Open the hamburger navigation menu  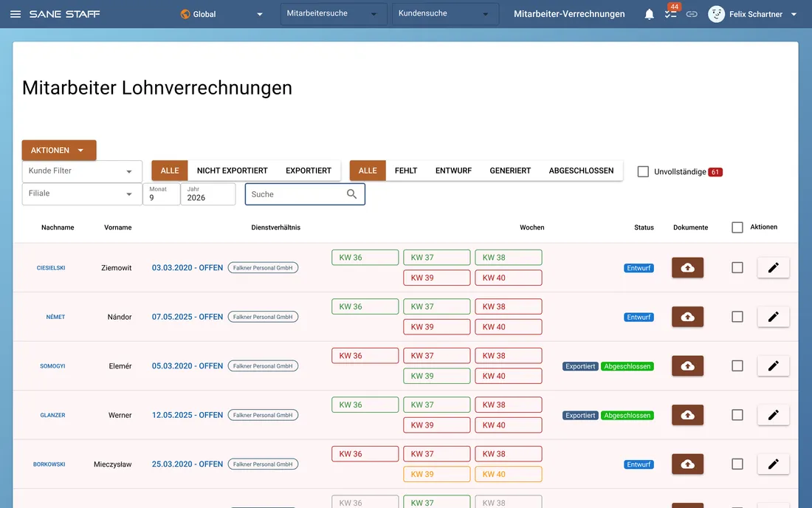[16, 14]
